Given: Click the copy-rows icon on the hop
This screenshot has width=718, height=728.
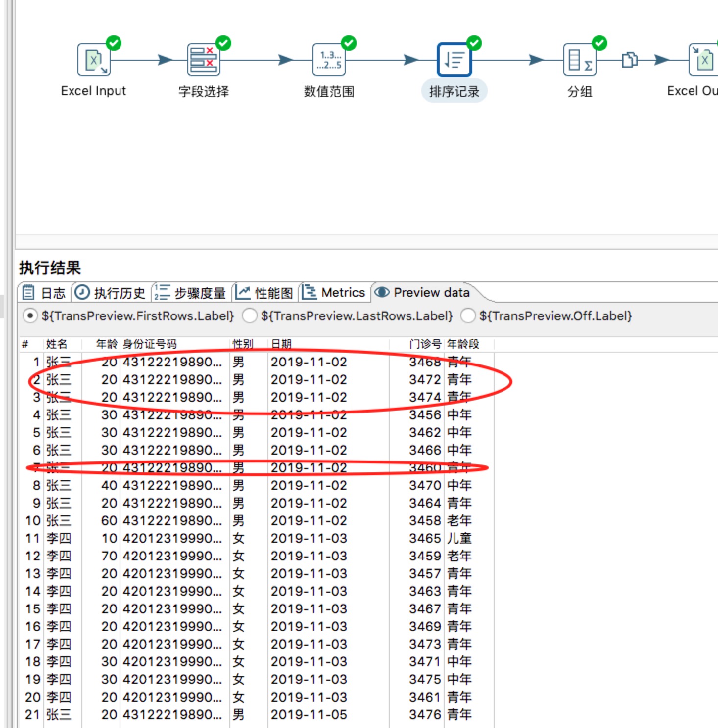Looking at the screenshot, I should 630,60.
